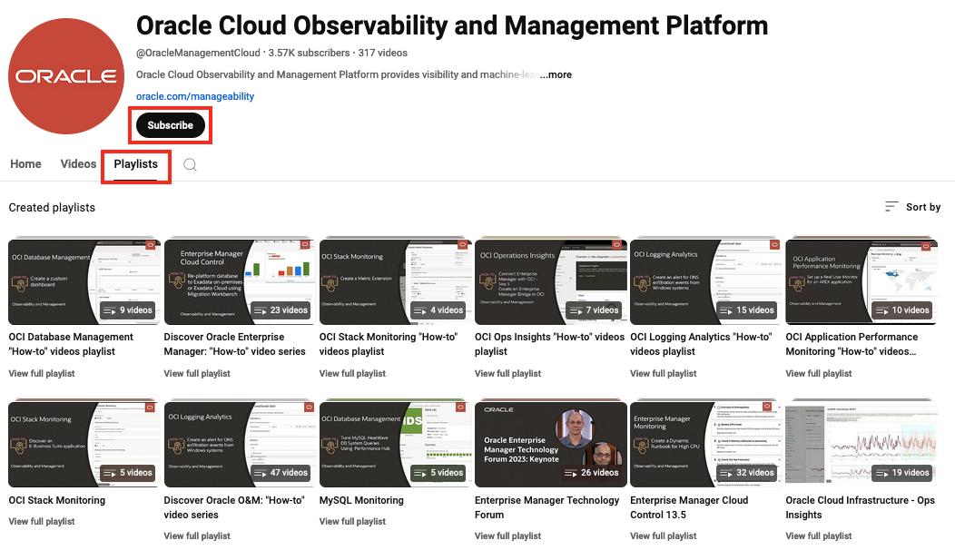Click the Subscribe button
The image size is (955, 560).
(170, 124)
